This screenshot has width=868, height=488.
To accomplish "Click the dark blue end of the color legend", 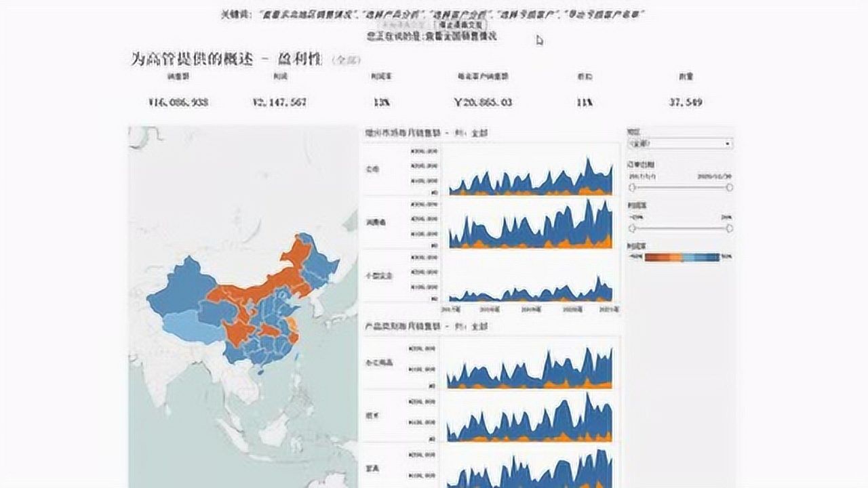I will (x=715, y=256).
